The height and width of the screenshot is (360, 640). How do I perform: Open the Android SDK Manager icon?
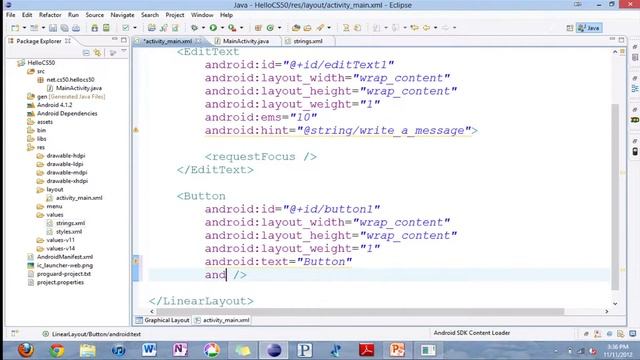95,28
